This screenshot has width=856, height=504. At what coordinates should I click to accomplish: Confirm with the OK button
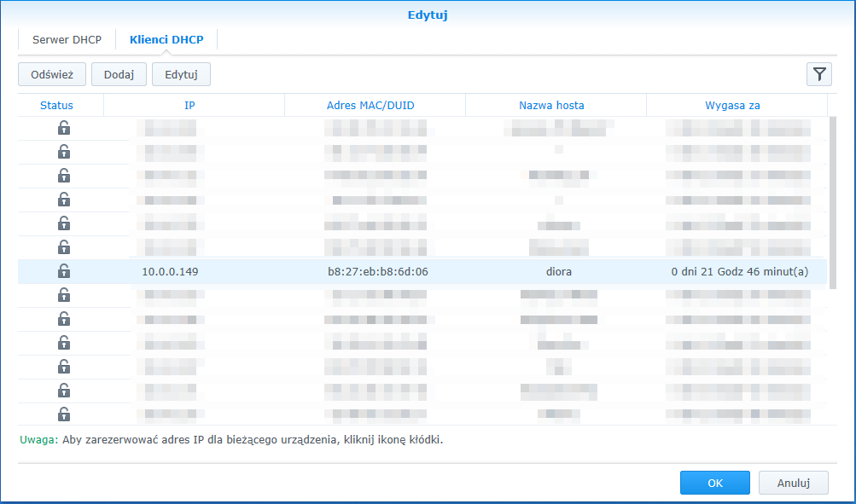point(715,483)
